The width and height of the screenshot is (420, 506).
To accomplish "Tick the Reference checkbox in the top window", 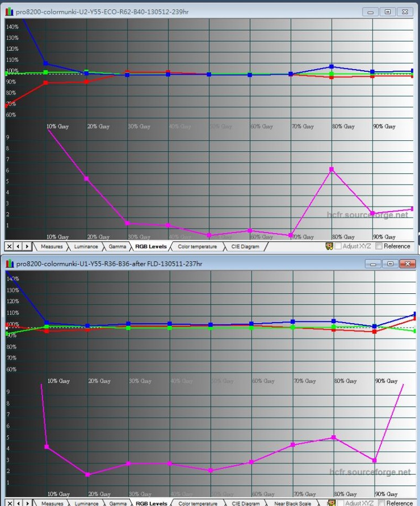I will pos(379,246).
